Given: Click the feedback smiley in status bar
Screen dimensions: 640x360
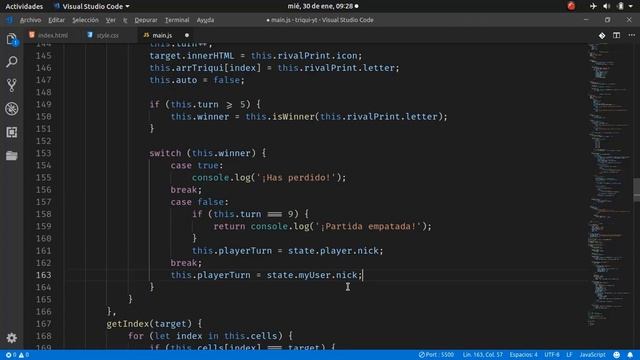Looking at the screenshot, I should pos(617,355).
